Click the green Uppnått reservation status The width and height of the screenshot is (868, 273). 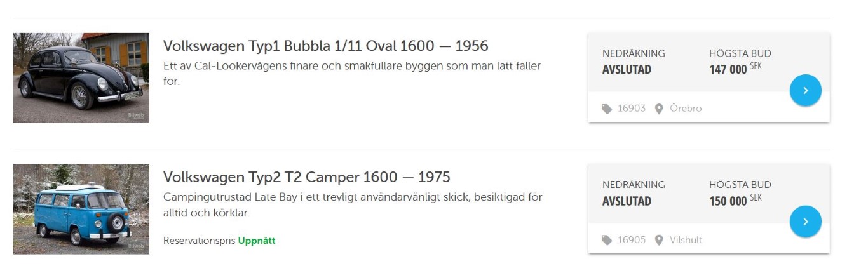(x=257, y=241)
